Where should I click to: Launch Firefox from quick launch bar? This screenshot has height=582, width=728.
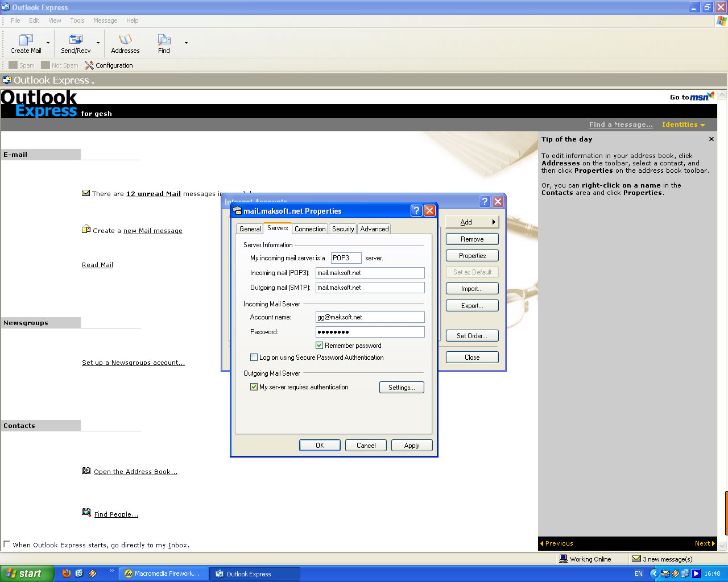(x=67, y=573)
